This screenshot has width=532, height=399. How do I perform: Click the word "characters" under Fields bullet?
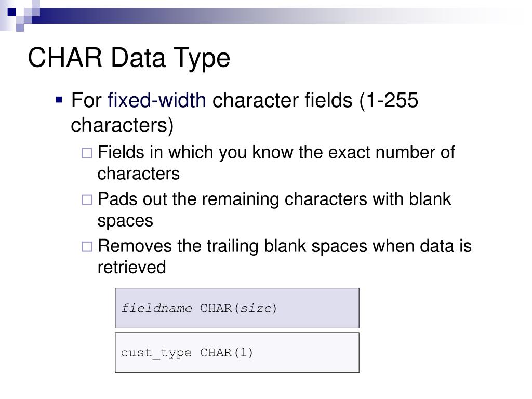pos(138,174)
